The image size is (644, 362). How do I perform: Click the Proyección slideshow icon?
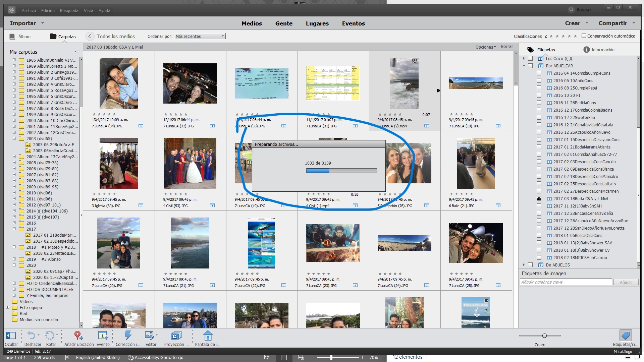point(176,336)
